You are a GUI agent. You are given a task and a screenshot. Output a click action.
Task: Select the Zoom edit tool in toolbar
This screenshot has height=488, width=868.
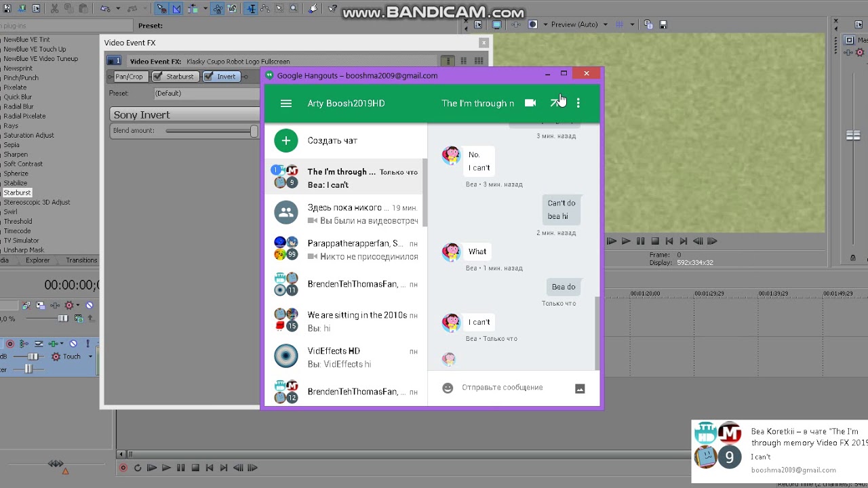click(294, 9)
